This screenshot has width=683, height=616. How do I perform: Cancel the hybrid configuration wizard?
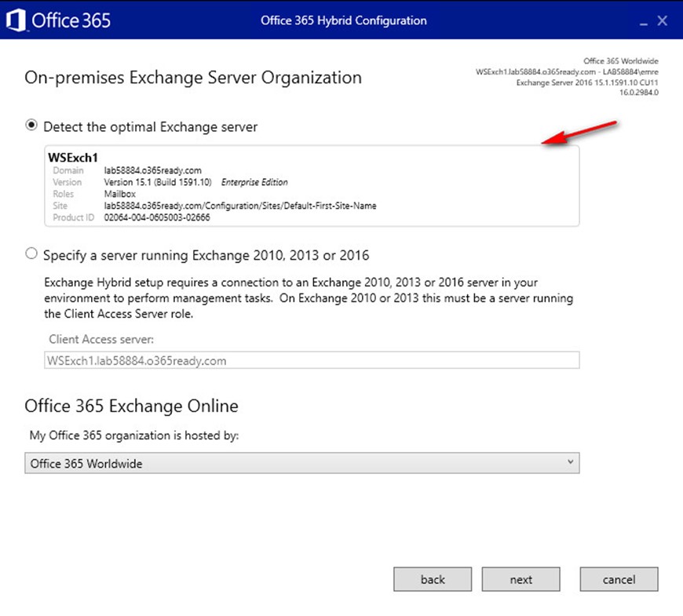point(619,579)
